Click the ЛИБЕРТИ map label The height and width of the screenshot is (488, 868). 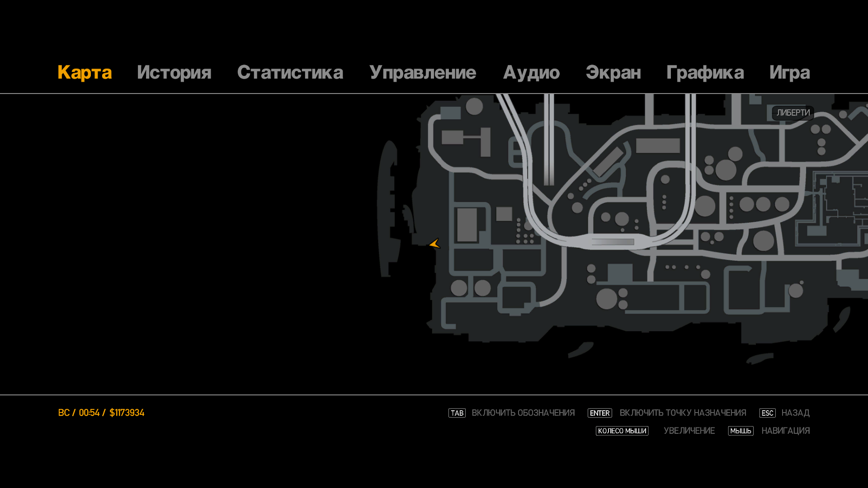[x=793, y=113]
